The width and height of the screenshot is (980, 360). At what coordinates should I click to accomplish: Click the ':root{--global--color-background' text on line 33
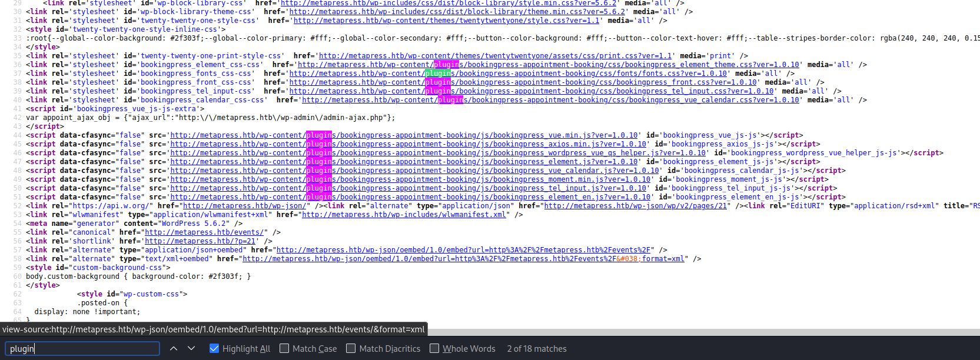point(96,38)
